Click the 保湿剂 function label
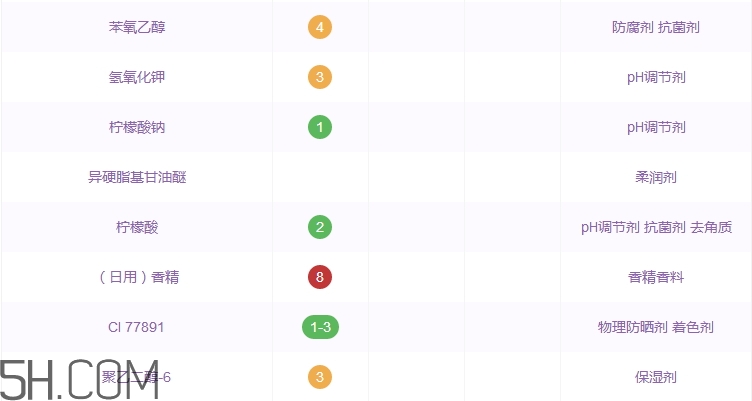Screen dimensions: 752x401 [x=656, y=377]
